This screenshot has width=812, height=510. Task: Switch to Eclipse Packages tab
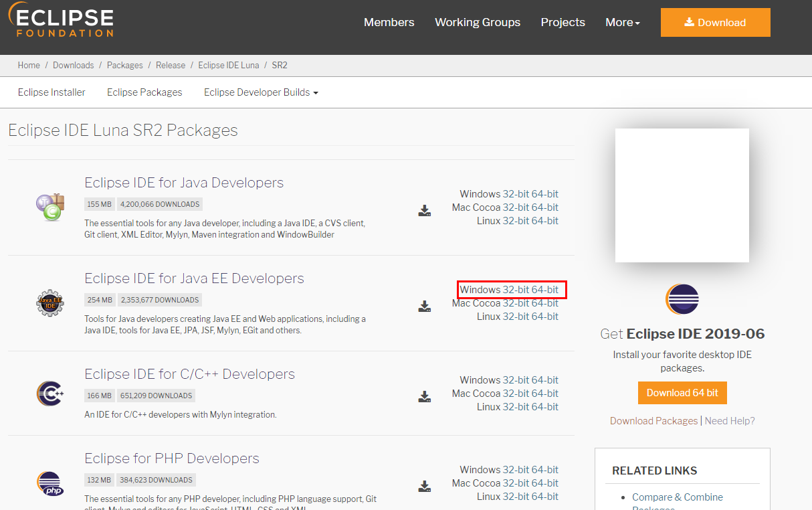pyautogui.click(x=144, y=92)
